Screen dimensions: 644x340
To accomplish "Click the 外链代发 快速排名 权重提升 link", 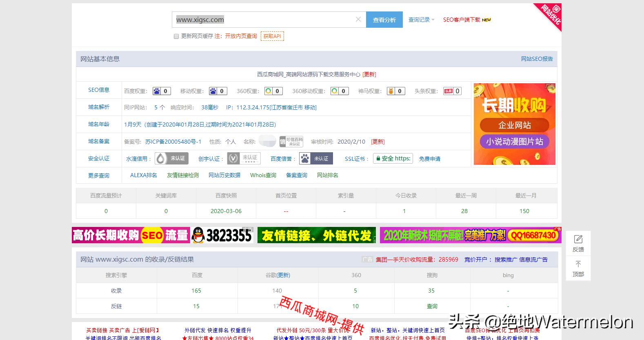I will pyautogui.click(x=218, y=330).
